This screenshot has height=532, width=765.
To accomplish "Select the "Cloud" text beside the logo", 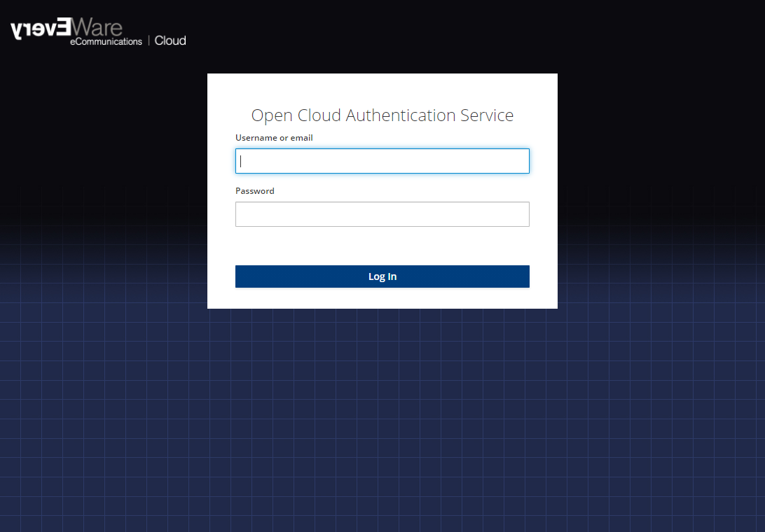I will click(170, 41).
